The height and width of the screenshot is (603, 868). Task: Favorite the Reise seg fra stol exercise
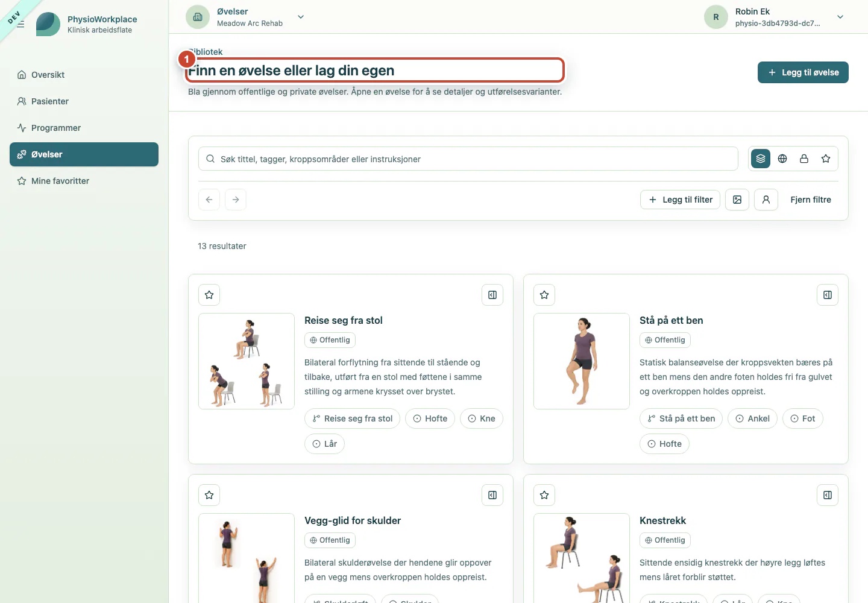coord(209,295)
